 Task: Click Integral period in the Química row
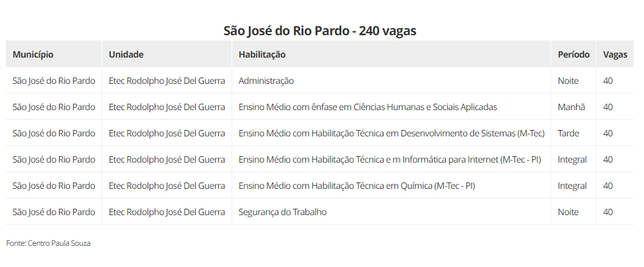[x=572, y=186]
